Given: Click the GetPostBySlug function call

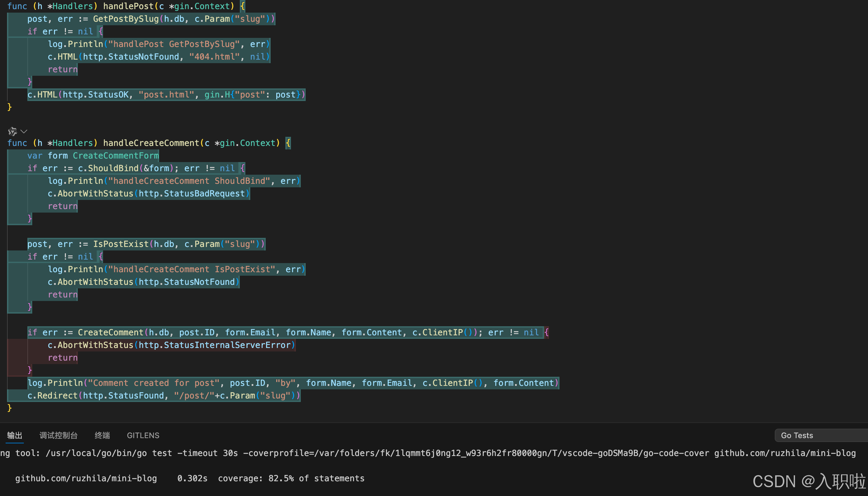Looking at the screenshot, I should coord(126,19).
